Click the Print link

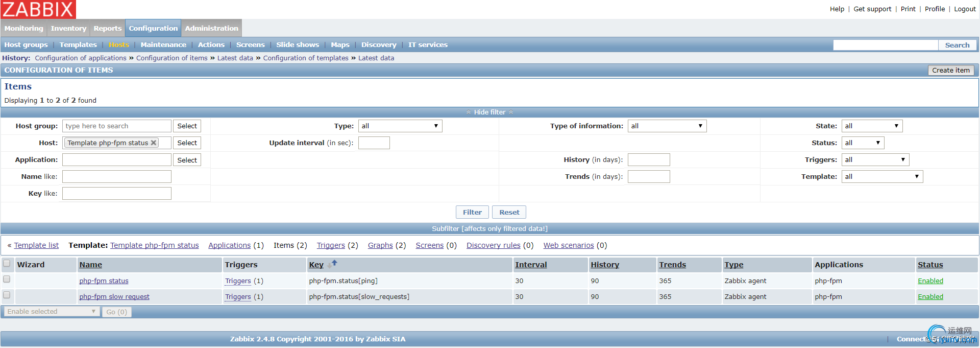pyautogui.click(x=908, y=9)
